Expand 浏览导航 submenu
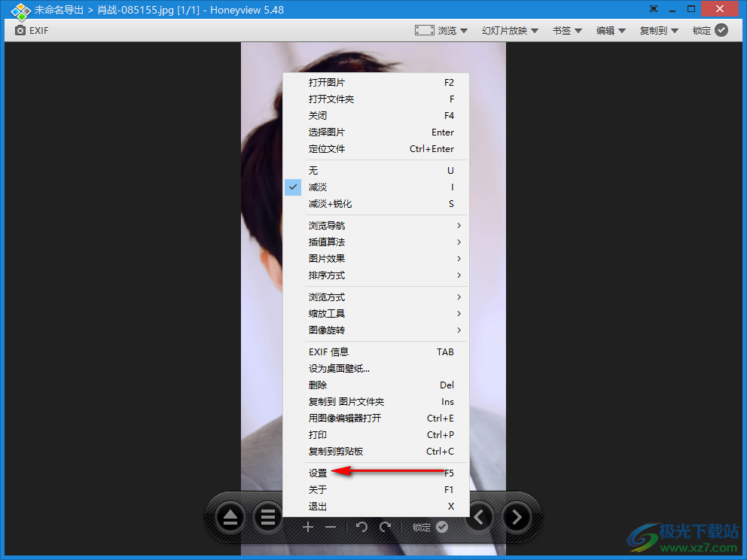 [x=377, y=225]
